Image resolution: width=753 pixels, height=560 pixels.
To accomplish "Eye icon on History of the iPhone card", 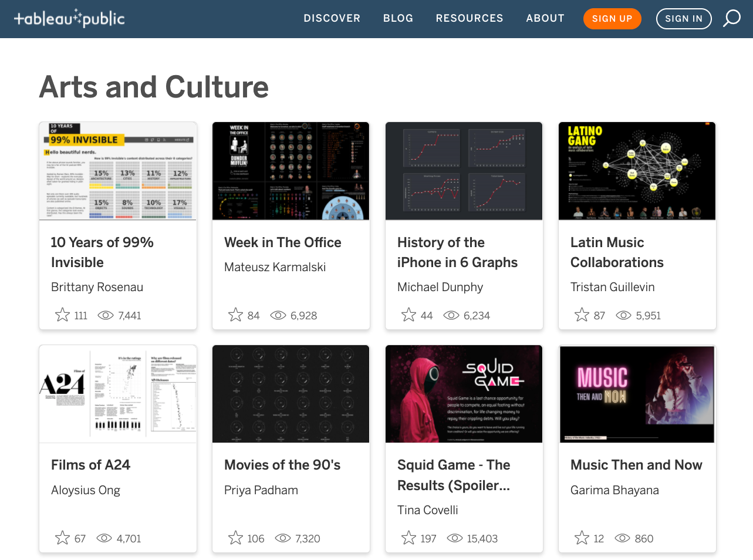I will (451, 315).
